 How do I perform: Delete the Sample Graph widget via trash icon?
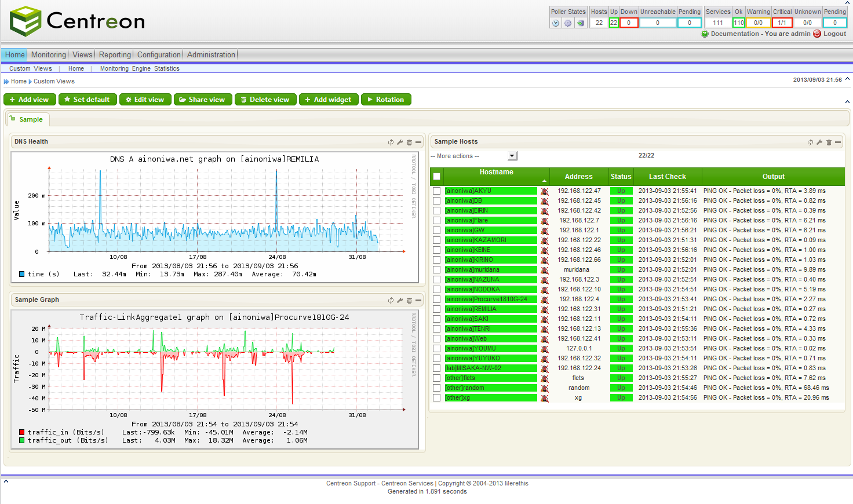pos(409,300)
